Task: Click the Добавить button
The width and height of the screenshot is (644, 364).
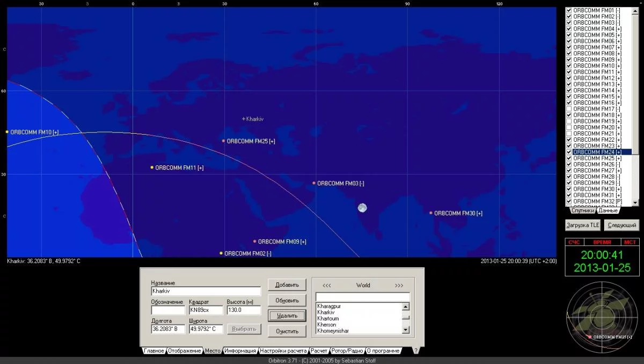Action: click(x=287, y=285)
